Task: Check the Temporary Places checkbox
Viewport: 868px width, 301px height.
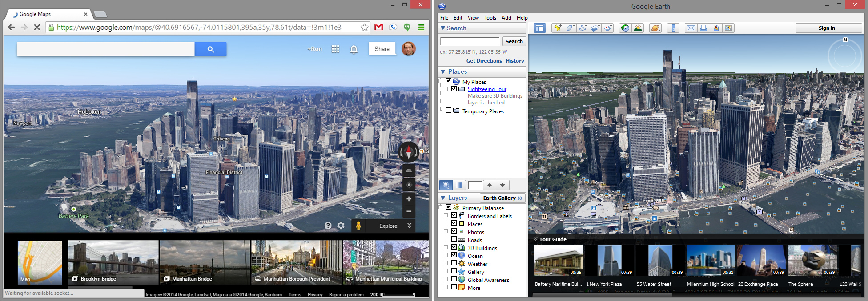Action: [449, 111]
